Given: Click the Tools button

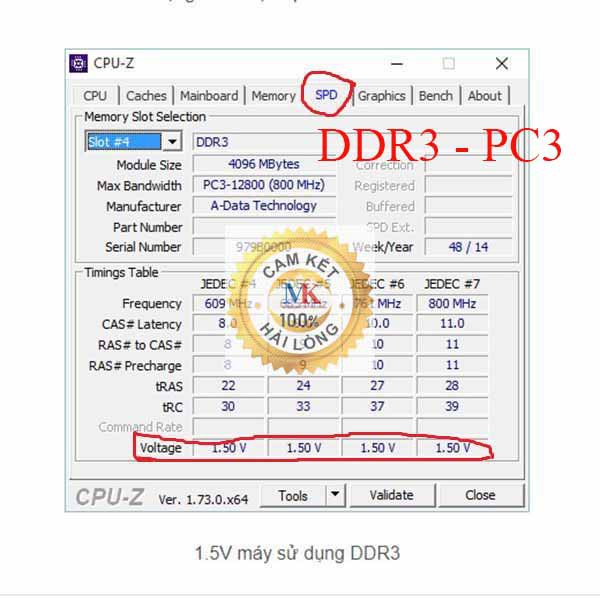Looking at the screenshot, I should click(x=293, y=495).
